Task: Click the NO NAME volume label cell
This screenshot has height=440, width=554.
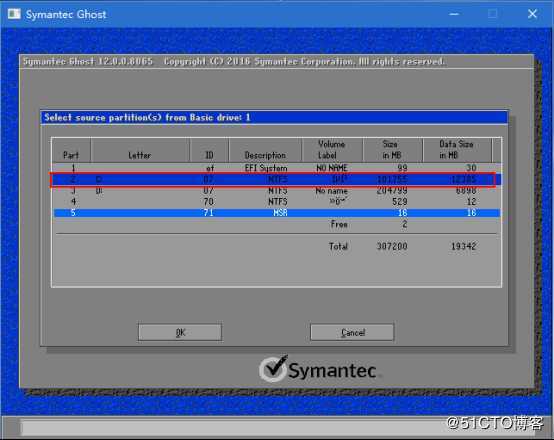Action: click(x=332, y=168)
